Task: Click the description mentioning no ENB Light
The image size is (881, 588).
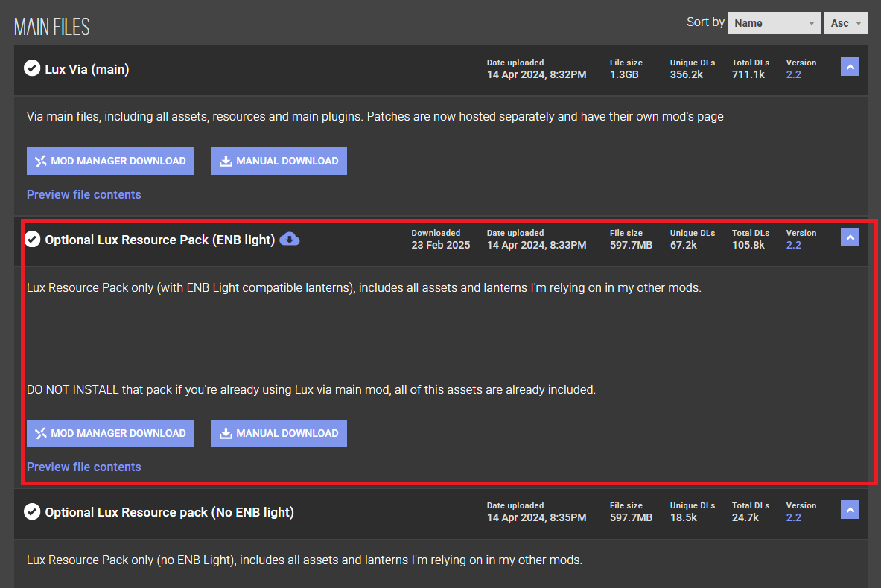Action: pos(305,560)
